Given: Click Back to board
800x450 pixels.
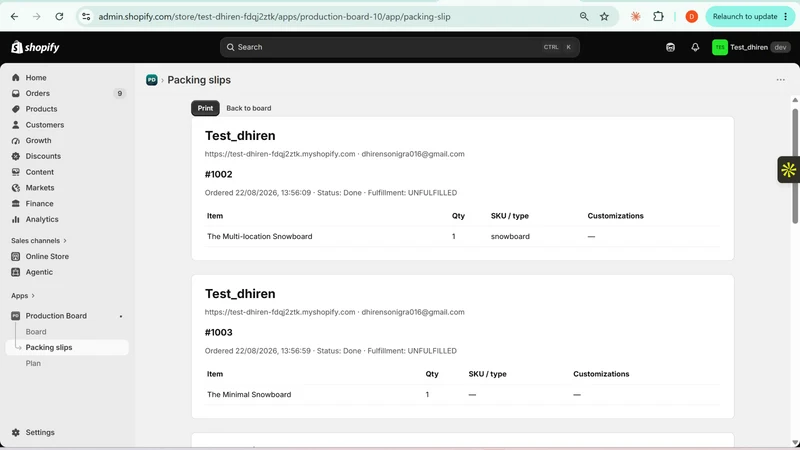Looking at the screenshot, I should 248,108.
